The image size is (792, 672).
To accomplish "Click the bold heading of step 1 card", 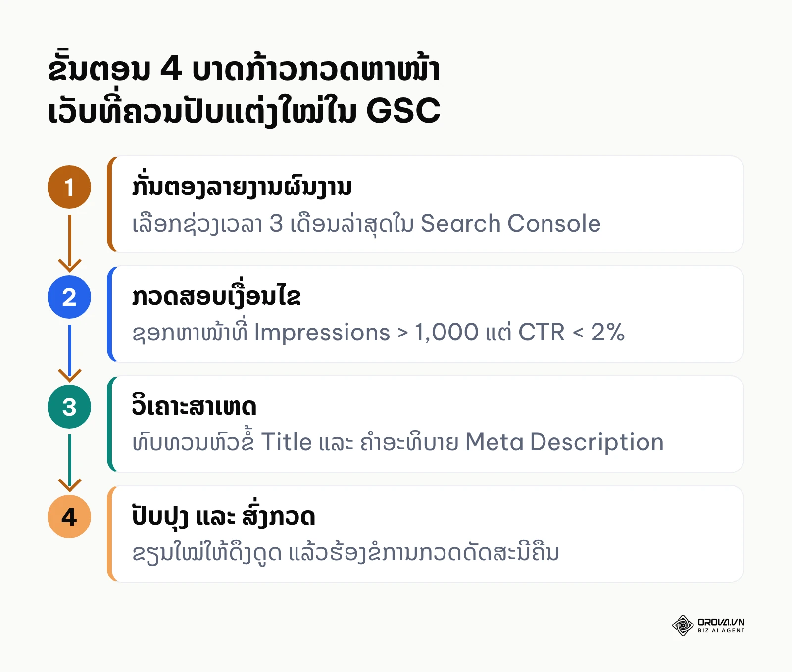I will coord(242,187).
